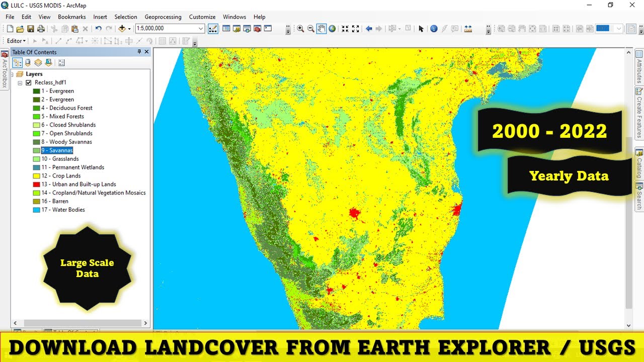
Task: Paste from clipboard toolbar icon
Action: point(75,29)
